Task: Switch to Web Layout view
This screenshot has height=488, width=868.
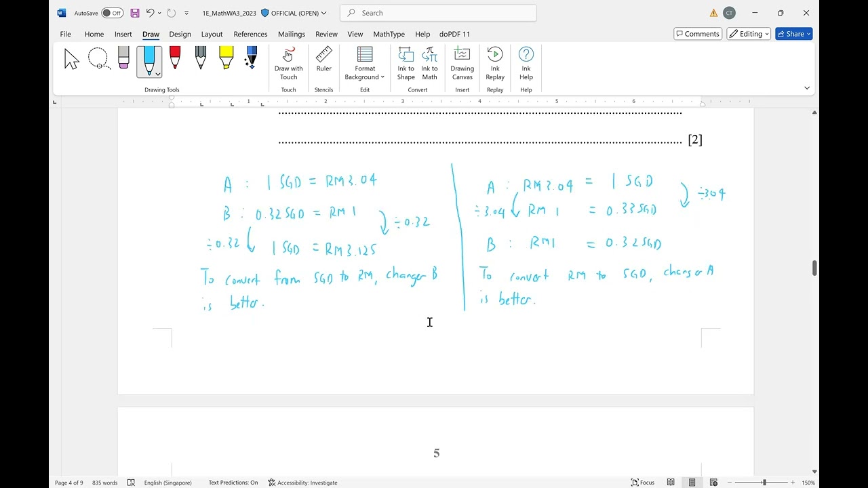Action: (x=714, y=483)
